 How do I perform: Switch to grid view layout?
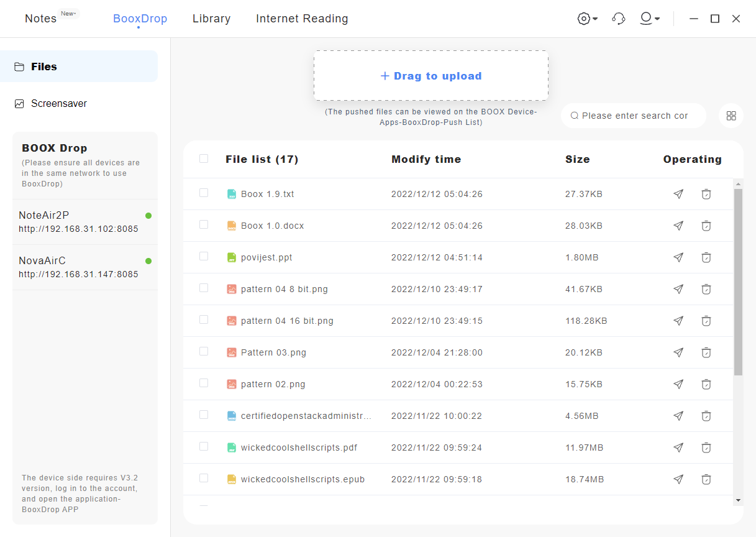[731, 116]
